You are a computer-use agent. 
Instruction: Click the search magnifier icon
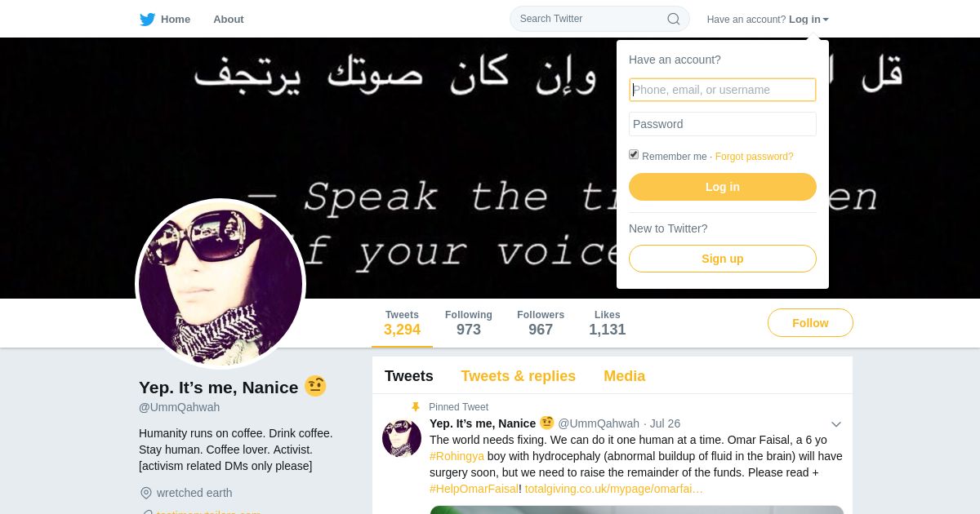coord(674,19)
